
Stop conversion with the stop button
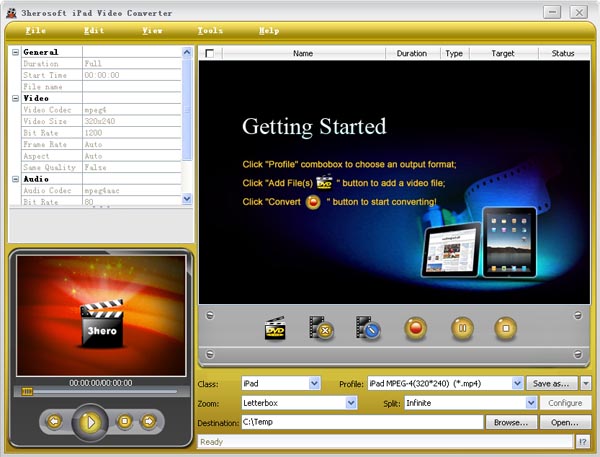point(505,328)
